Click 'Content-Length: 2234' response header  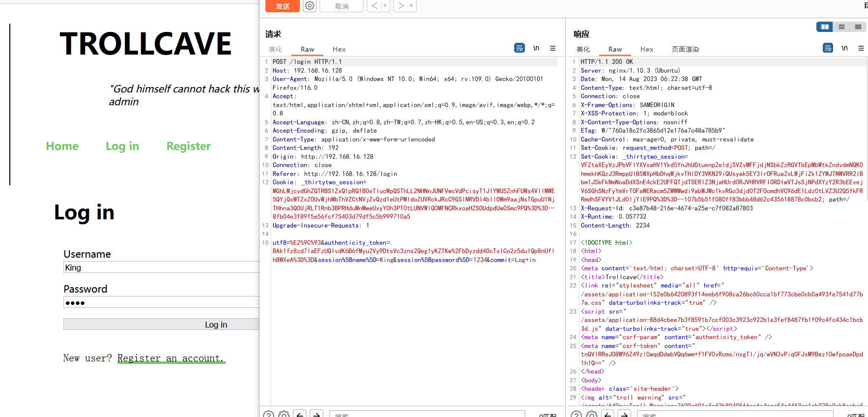(x=615, y=226)
